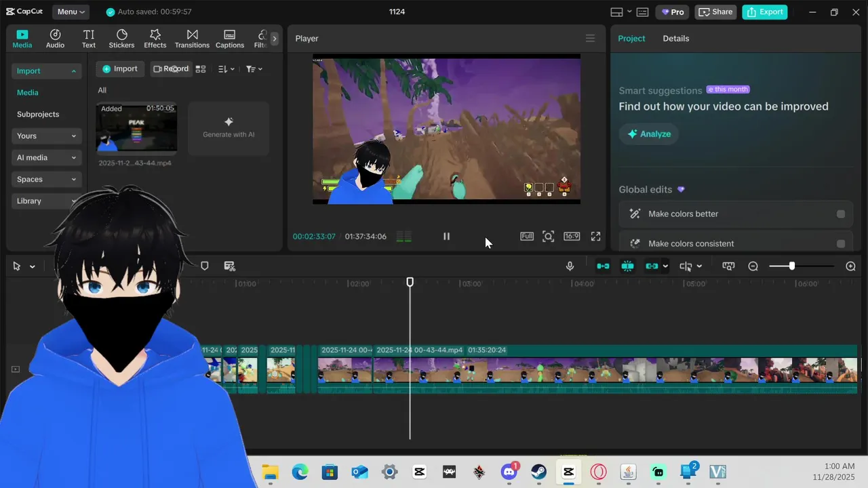Image resolution: width=868 pixels, height=488 pixels.
Task: Enter fullscreen player mode
Action: (595, 237)
